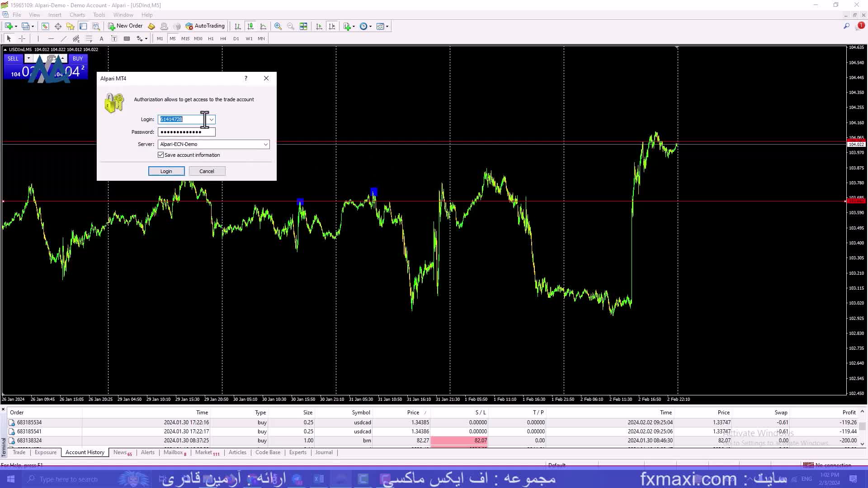Expand the periodicity clock dropdown arrow
The width and height of the screenshot is (868, 488).
point(371,26)
